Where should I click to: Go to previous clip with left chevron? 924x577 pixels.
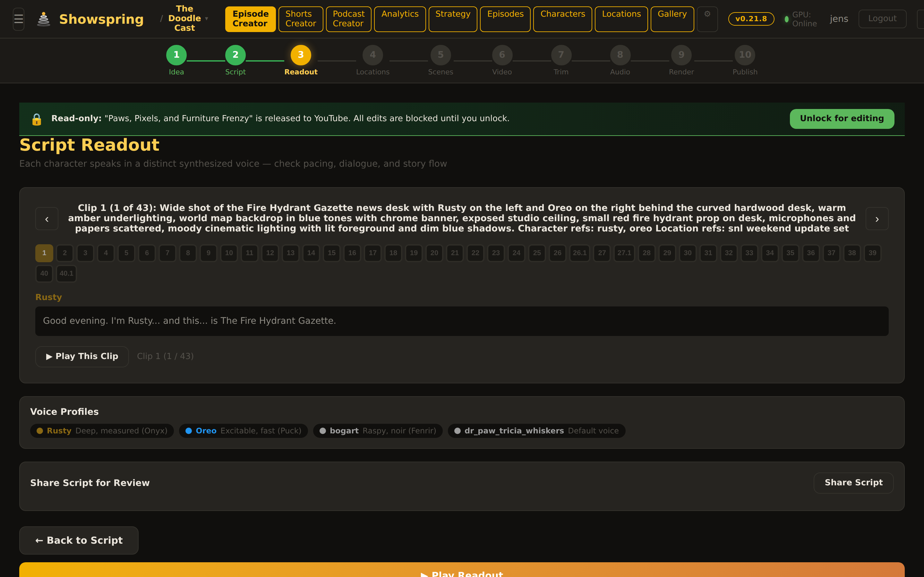coord(47,218)
